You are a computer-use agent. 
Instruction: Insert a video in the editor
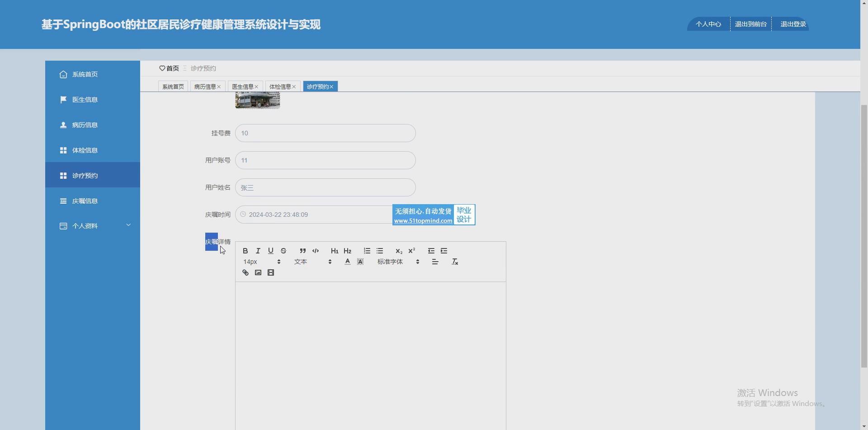[x=270, y=272]
